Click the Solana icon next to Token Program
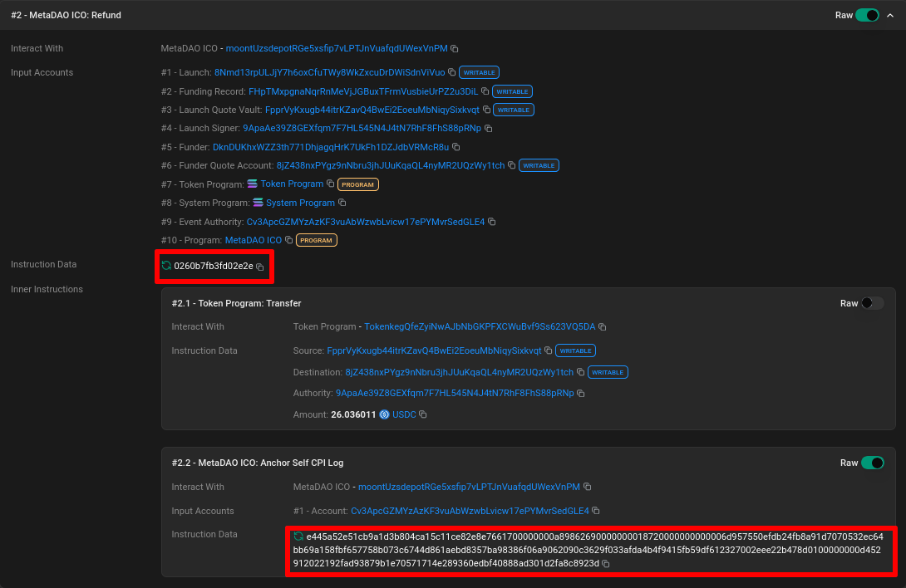Screen dimensions: 906x588 point(253,184)
